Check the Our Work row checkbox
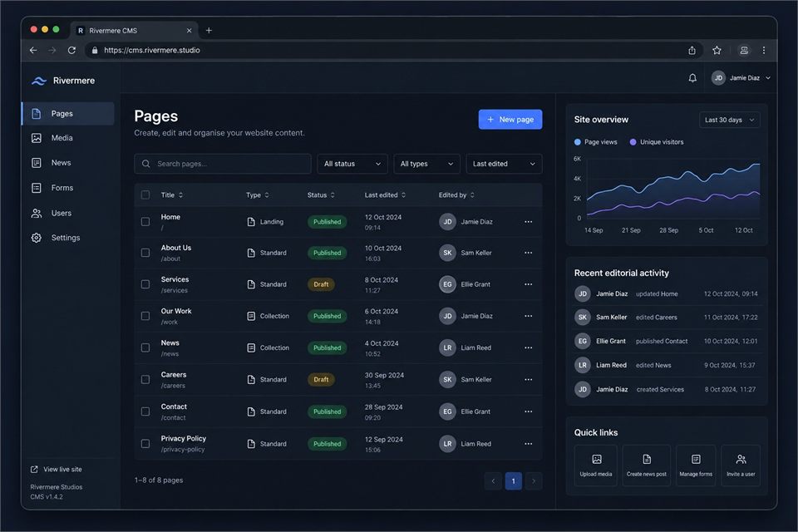Screen dimensions: 798x532 pos(145,316)
